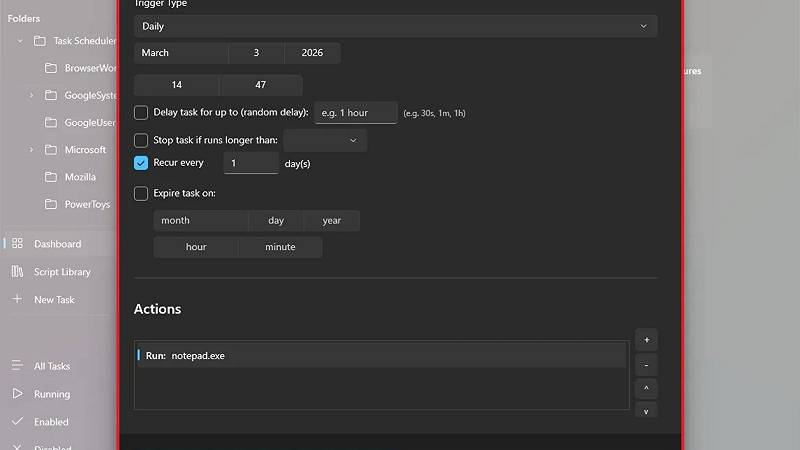Viewport: 800px width, 450px height.
Task: Select the expire year field
Action: click(x=332, y=220)
